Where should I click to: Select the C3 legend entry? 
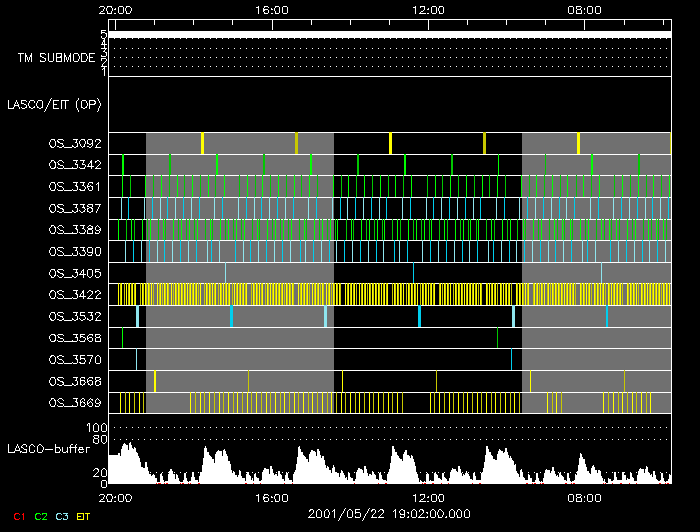pyautogui.click(x=62, y=517)
